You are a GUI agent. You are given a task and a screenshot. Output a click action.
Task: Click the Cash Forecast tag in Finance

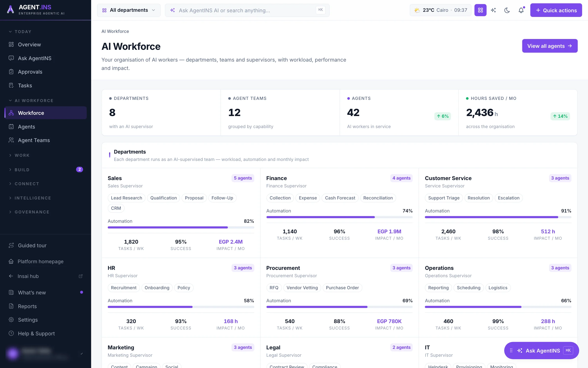[340, 198]
